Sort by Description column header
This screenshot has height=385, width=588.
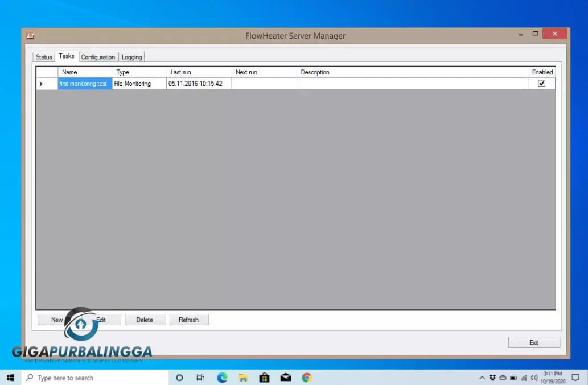coord(412,72)
